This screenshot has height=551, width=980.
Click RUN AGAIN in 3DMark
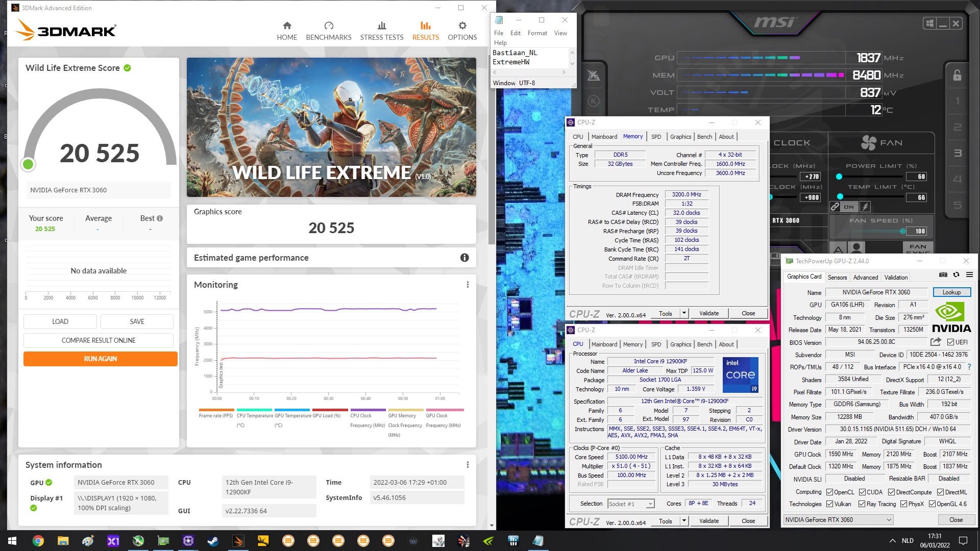(101, 359)
